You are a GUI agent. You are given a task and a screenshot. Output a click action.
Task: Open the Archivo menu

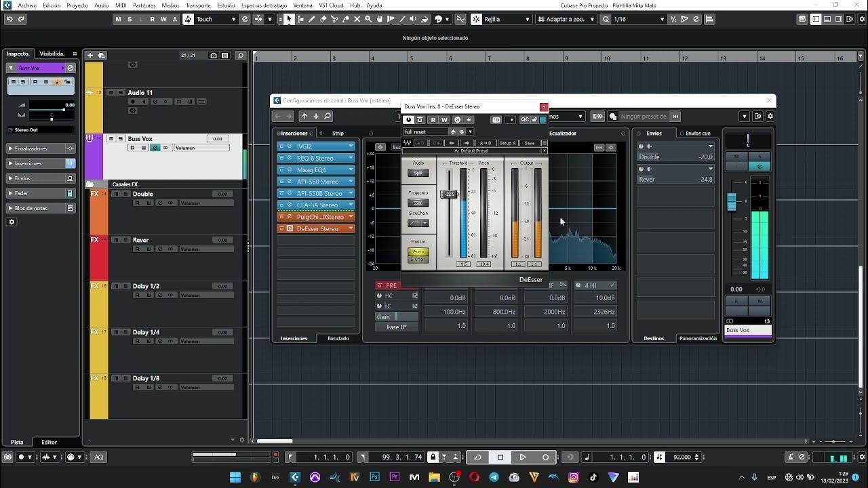point(27,5)
